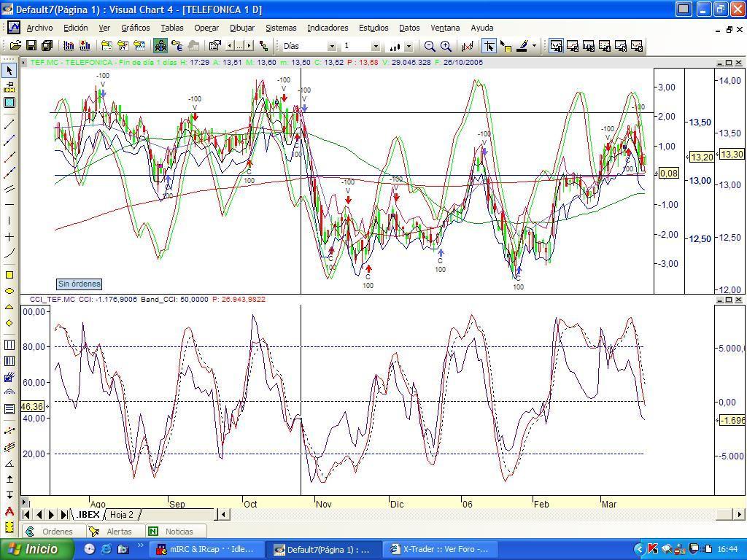
Task: Toggle the crosshair cursor mode button
Action: point(489,46)
